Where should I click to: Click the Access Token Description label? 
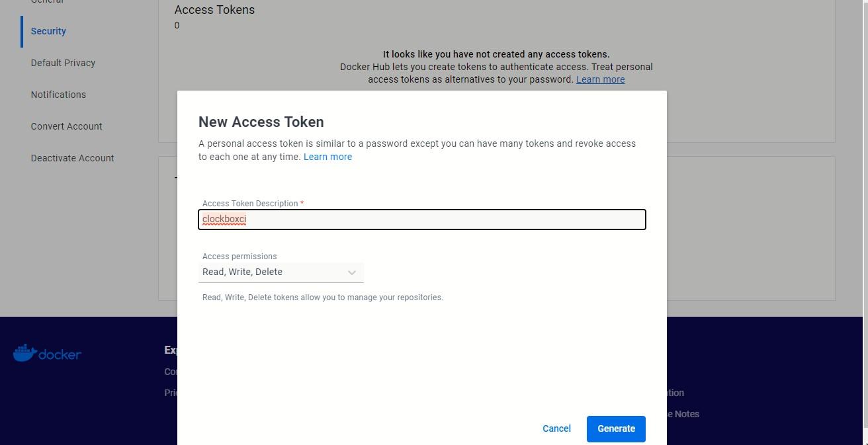(x=250, y=204)
